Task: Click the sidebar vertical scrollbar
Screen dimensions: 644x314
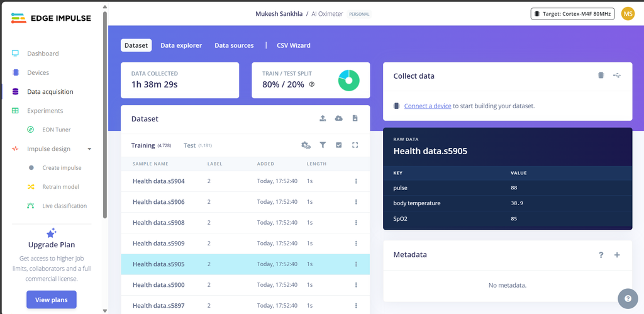Action: pos(105,115)
